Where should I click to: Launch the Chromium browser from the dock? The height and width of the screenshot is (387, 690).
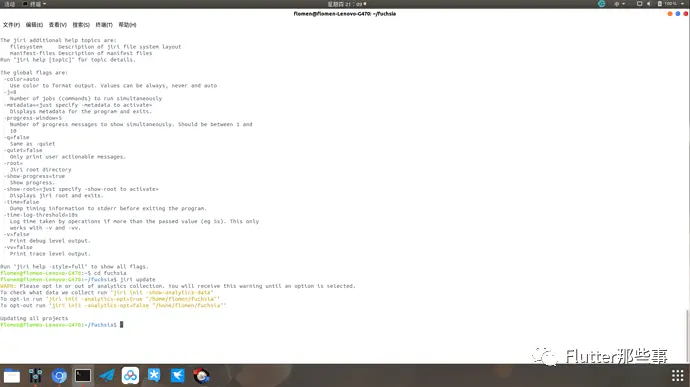(59, 376)
